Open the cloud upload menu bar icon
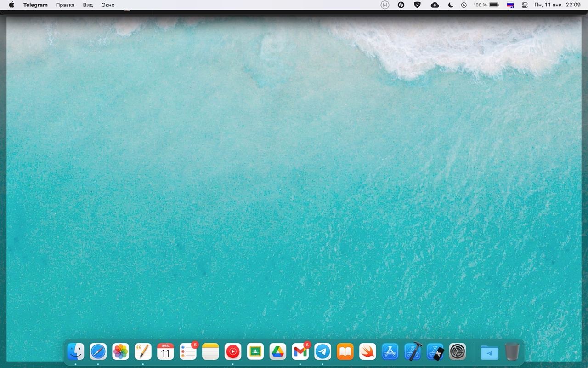This screenshot has height=368, width=588. point(435,5)
